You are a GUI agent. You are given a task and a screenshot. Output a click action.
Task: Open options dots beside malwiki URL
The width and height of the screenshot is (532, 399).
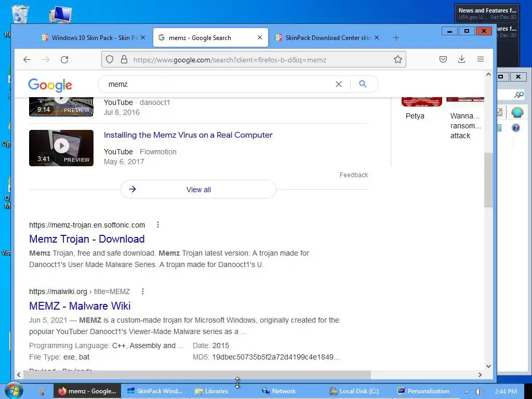(x=143, y=291)
